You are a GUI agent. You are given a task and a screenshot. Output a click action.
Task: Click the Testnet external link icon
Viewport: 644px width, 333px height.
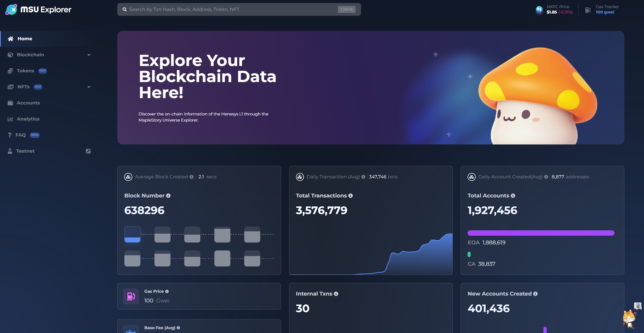click(88, 151)
